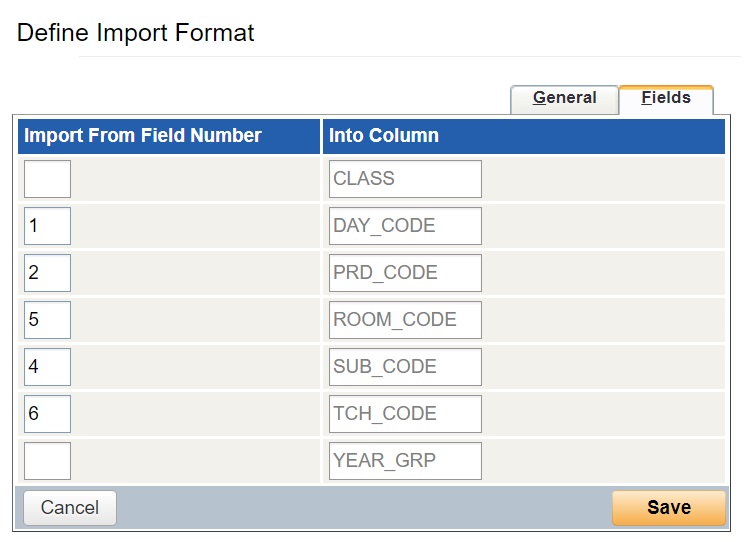Click the Cancel button

[69, 508]
